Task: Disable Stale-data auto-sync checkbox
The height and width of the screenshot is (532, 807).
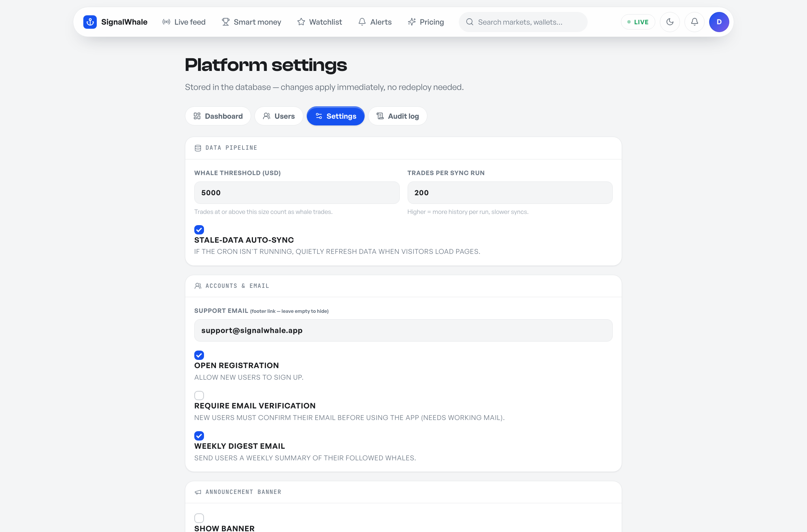Action: point(199,230)
